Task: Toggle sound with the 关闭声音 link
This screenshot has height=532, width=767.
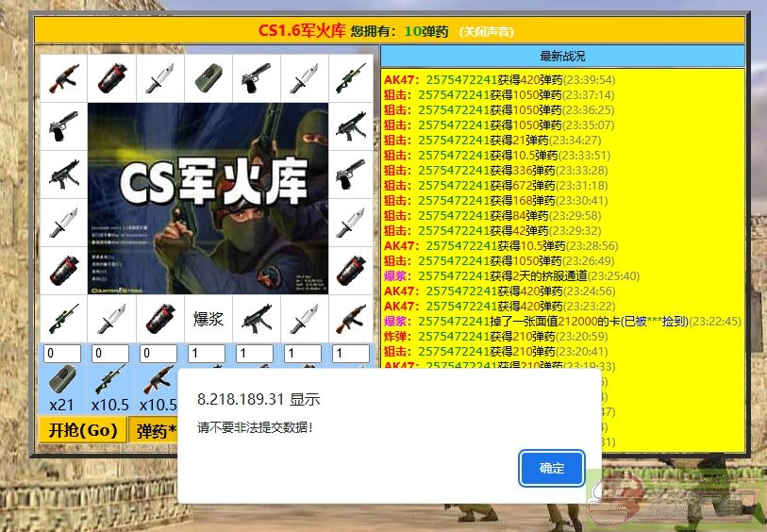Action: click(x=487, y=31)
